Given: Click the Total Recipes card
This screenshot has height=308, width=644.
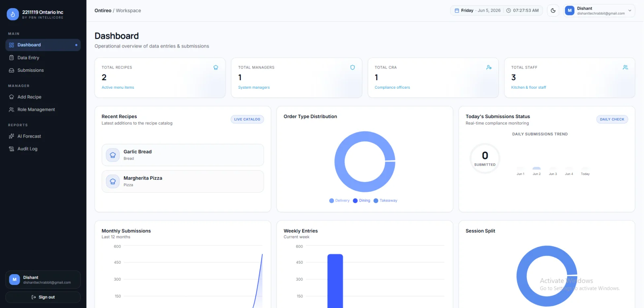Looking at the screenshot, I should point(160,78).
